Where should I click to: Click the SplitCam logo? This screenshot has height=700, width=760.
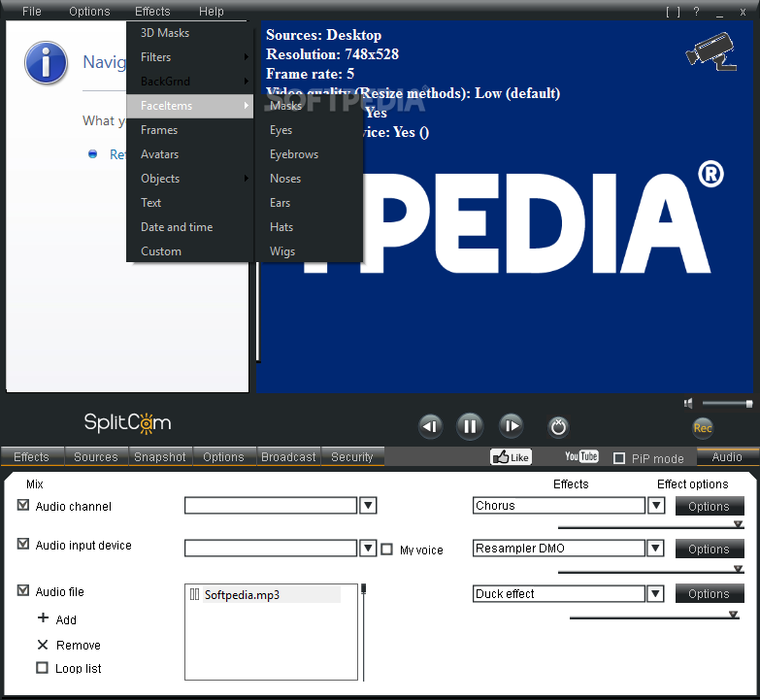[x=127, y=422]
